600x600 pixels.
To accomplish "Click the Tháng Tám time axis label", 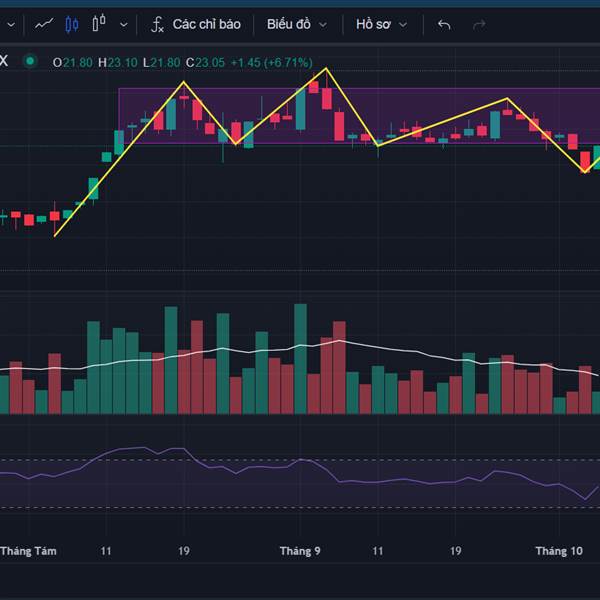I will (28, 551).
